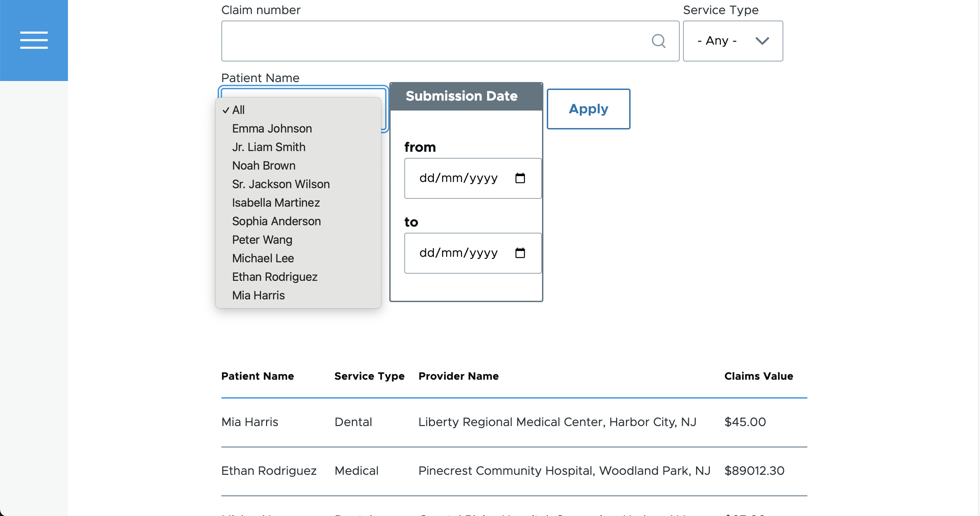Pick Sophia Anderson from patient options
This screenshot has width=980, height=516.
tap(276, 221)
